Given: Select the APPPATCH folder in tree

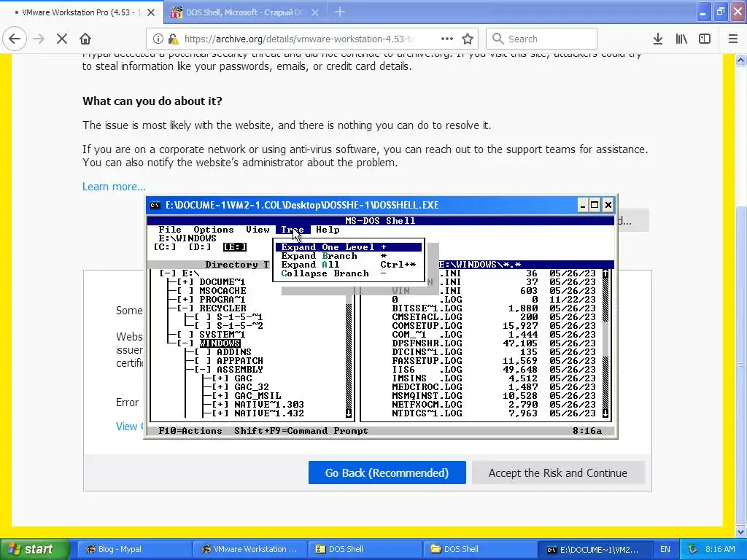Looking at the screenshot, I should (x=239, y=361).
